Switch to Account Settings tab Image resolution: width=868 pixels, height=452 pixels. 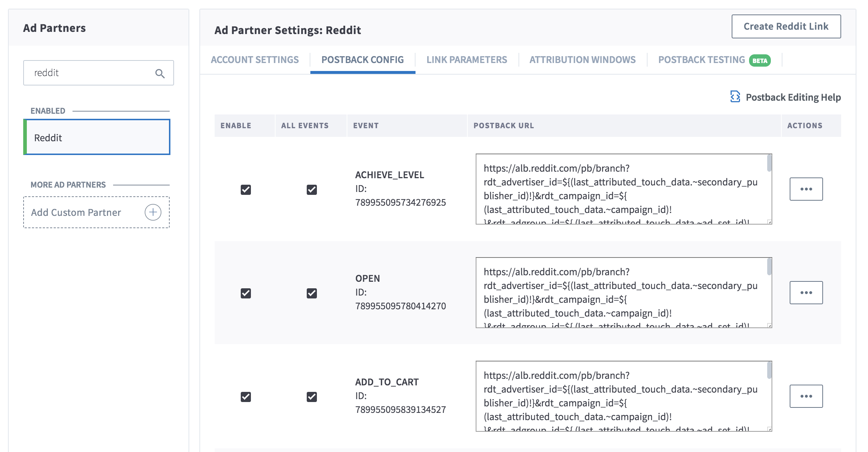(255, 60)
